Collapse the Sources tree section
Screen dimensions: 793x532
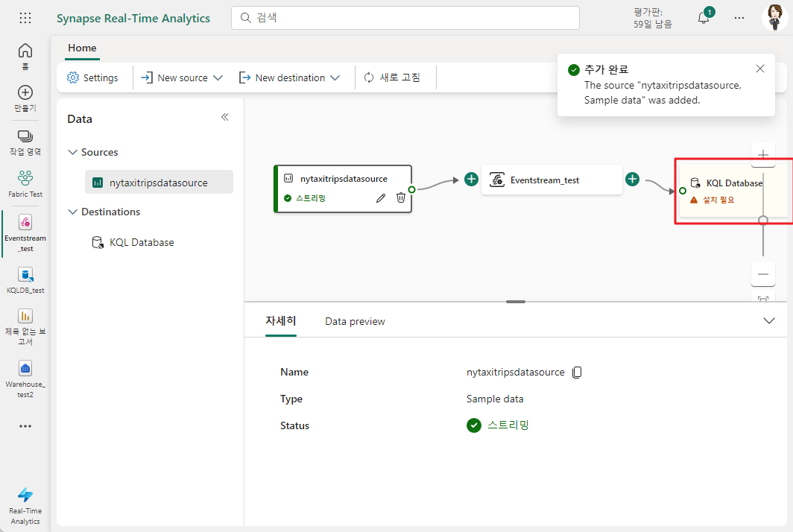(x=73, y=152)
